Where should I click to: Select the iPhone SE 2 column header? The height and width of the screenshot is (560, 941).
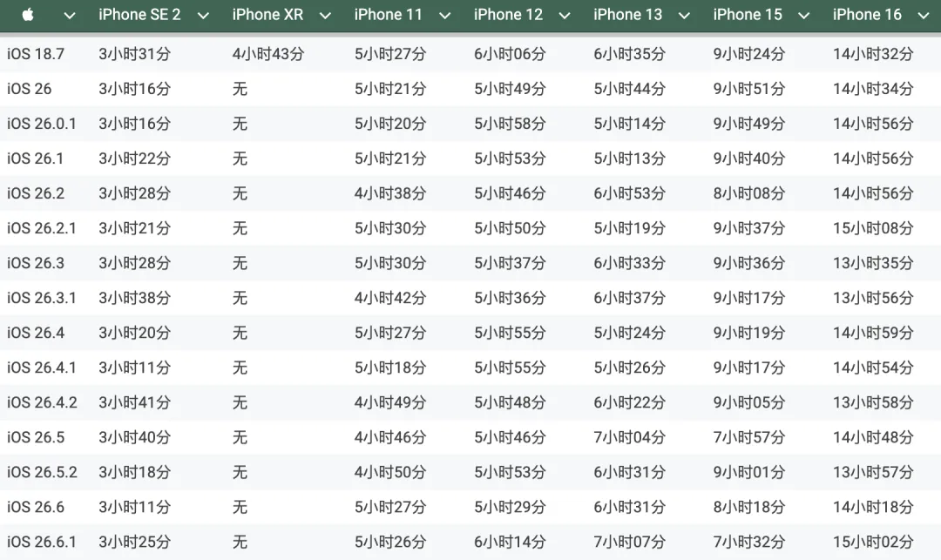(139, 15)
